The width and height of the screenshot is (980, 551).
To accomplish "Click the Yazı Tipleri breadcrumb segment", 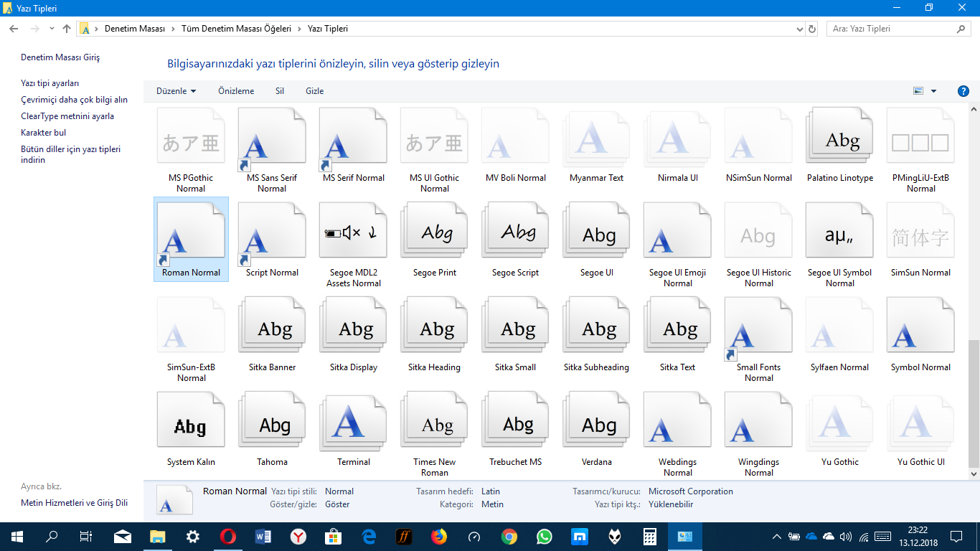I will point(328,29).
